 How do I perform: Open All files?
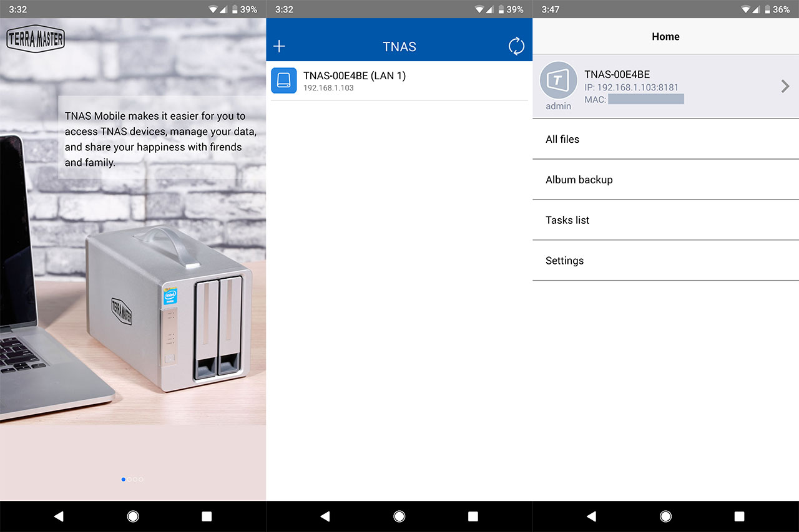point(665,139)
